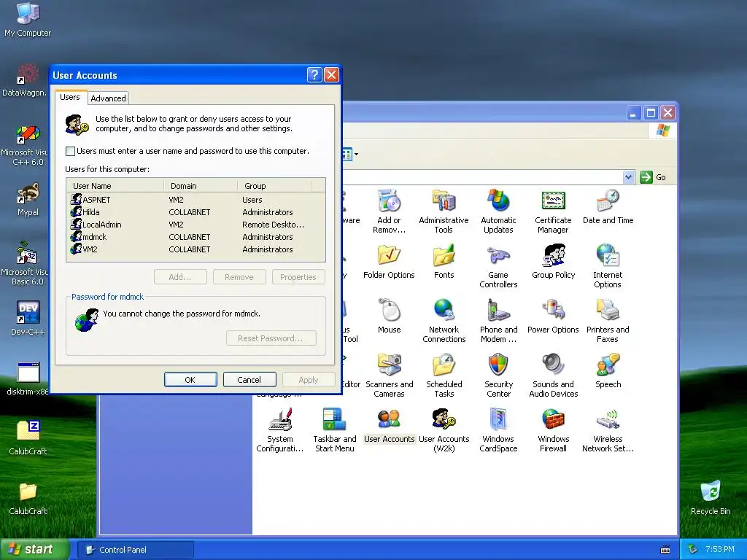Viewport: 747px width, 560px height.
Task: Click help button in User Accounts title bar
Action: coord(314,75)
